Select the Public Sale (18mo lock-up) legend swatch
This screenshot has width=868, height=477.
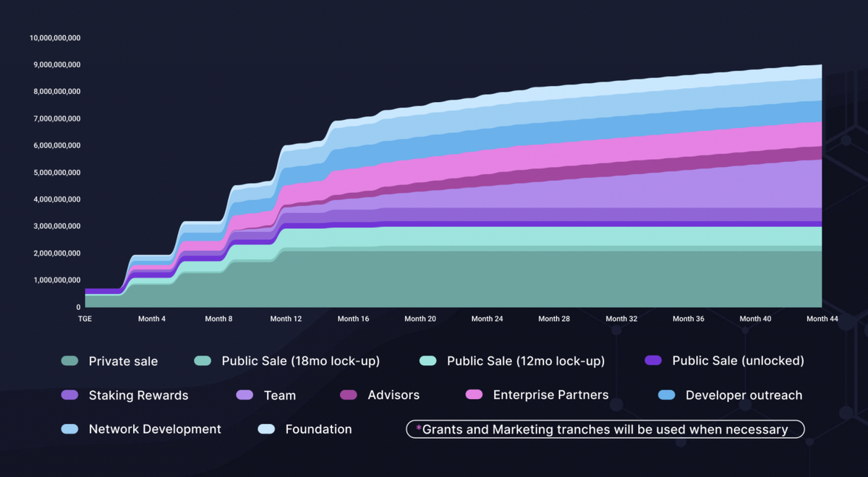click(203, 361)
